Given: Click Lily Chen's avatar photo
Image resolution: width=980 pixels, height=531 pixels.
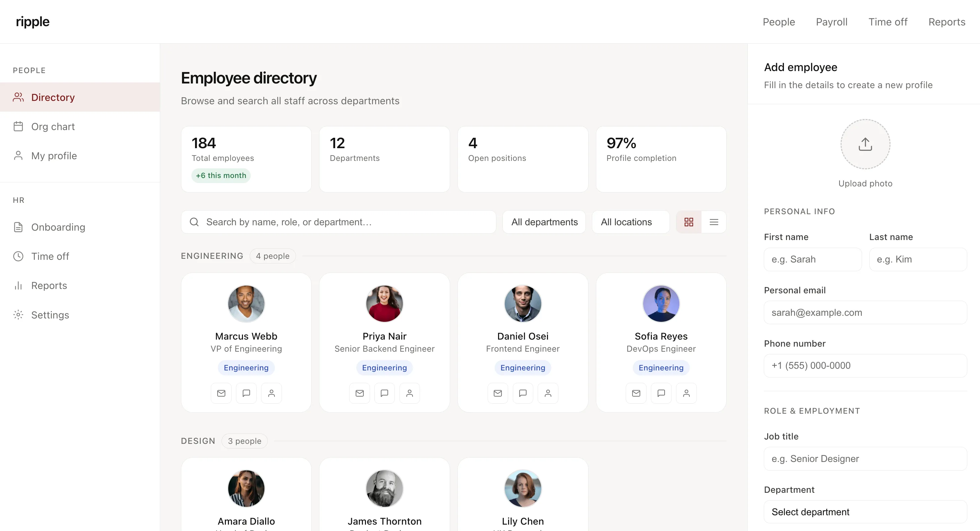Looking at the screenshot, I should [x=523, y=488].
